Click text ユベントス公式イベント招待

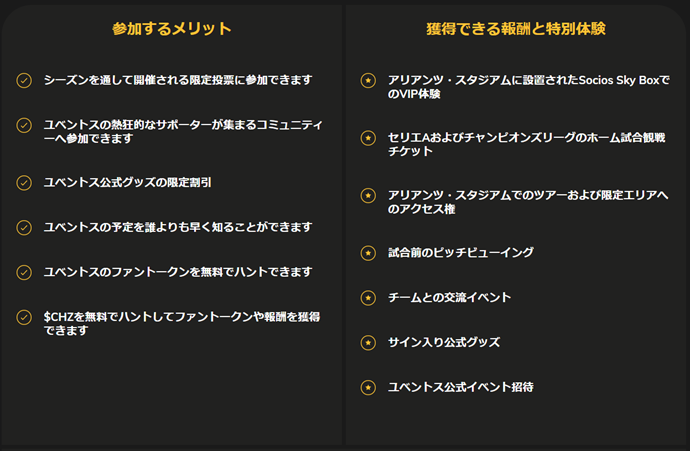click(461, 387)
